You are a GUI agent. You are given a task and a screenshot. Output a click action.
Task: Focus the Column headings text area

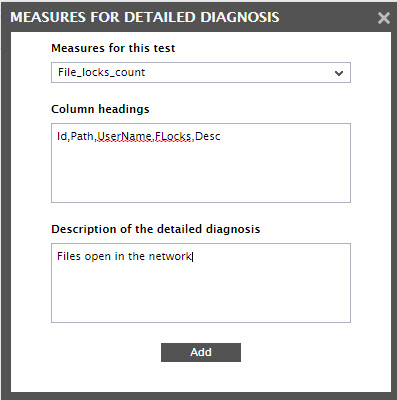click(201, 163)
